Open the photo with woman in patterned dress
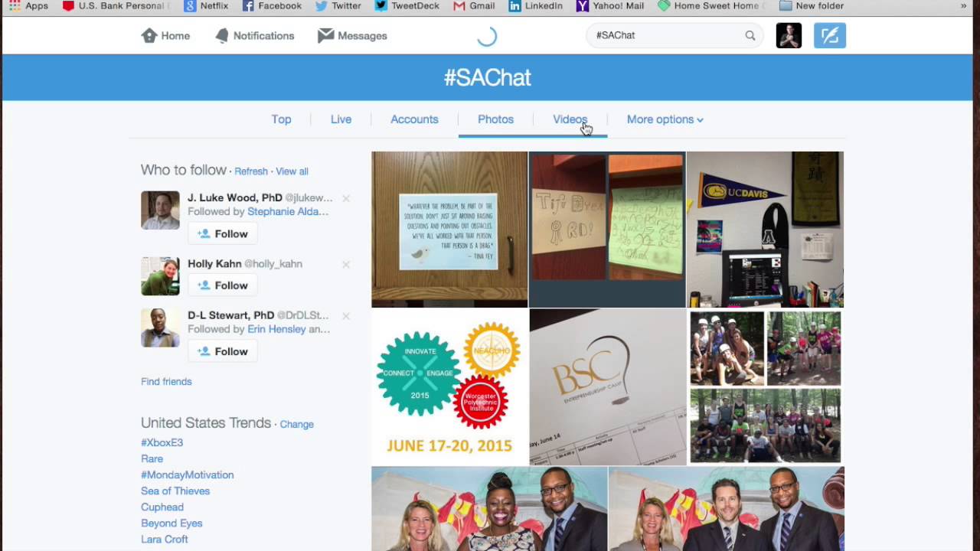980x551 pixels. (489, 509)
